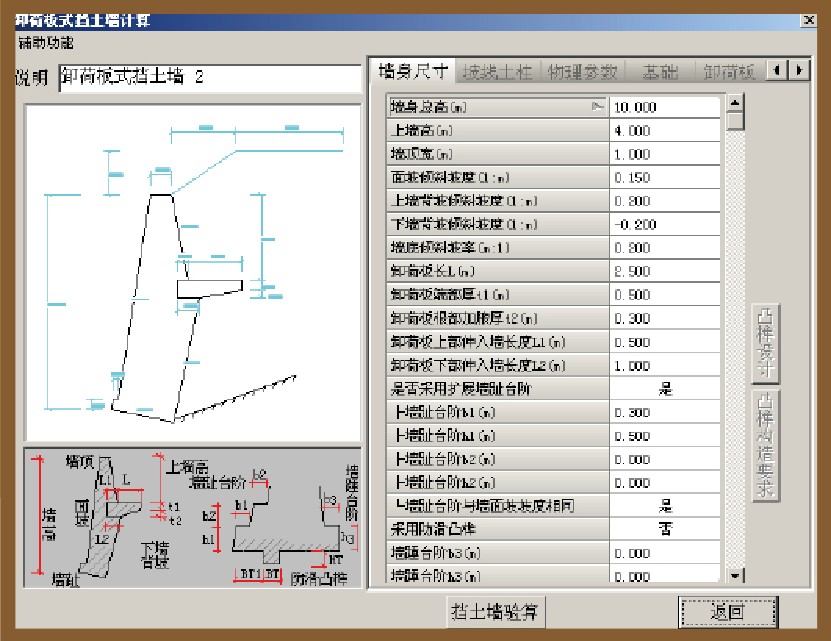Edit the 墙趾台阶h1 value 0.500
Screen dimensions: 831x641
coord(665,436)
